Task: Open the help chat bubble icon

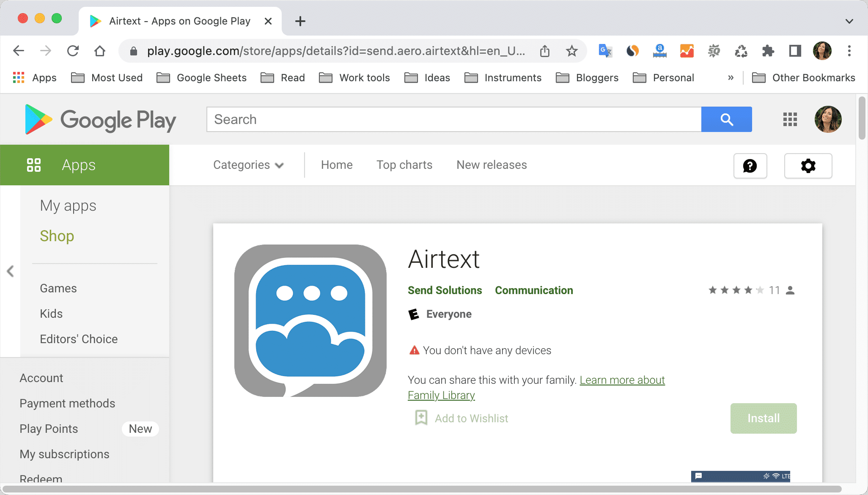Action: tap(750, 166)
